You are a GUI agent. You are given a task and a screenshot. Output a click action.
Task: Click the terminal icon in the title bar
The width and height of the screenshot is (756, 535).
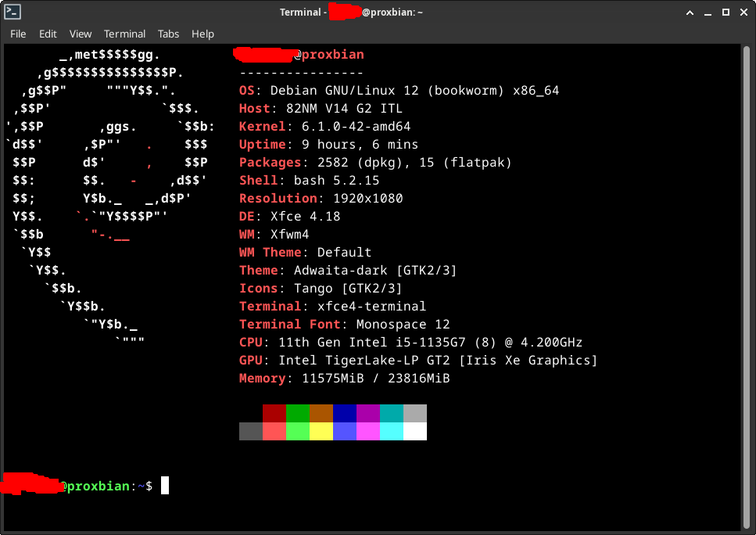[x=13, y=12]
